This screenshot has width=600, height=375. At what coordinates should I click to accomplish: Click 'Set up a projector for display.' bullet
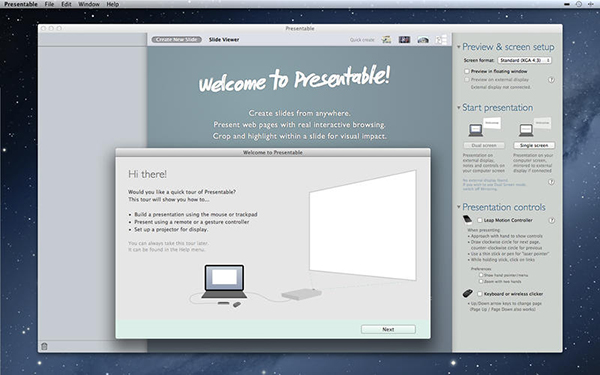click(x=171, y=230)
